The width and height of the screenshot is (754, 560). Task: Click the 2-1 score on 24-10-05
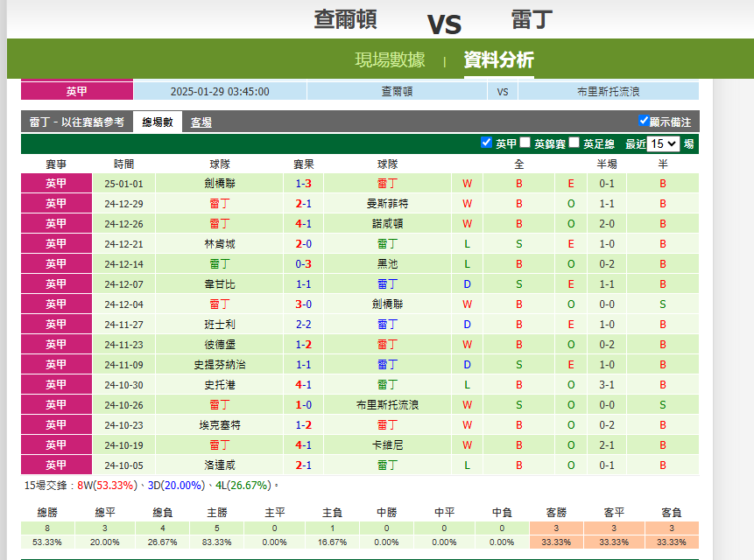(303, 465)
